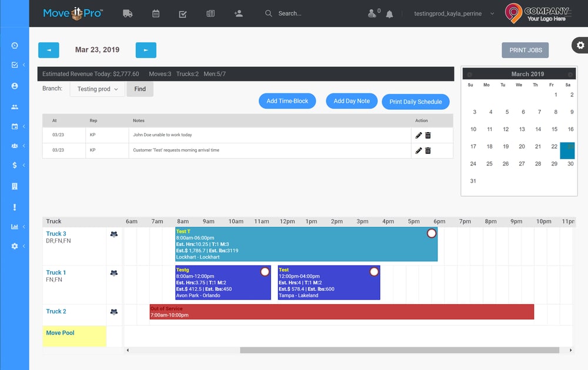The height and width of the screenshot is (370, 588).
Task: Click the checklist icon in the top navigation
Action: click(x=183, y=12)
